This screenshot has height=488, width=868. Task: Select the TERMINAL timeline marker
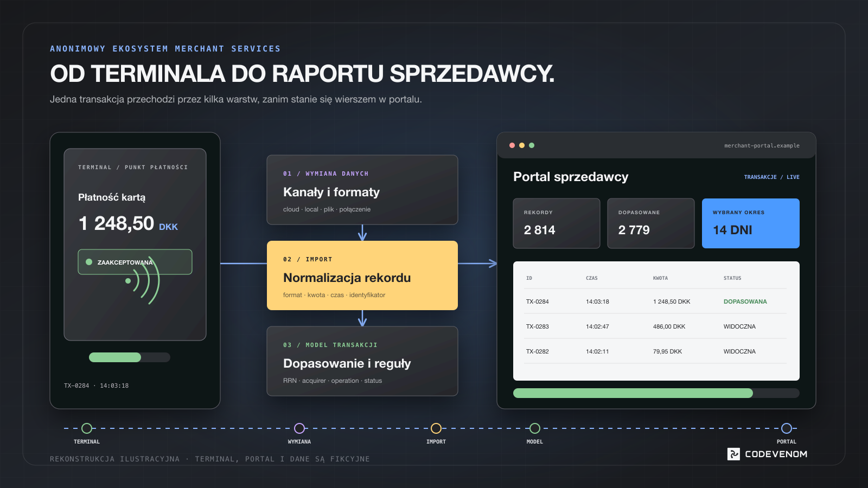(87, 428)
